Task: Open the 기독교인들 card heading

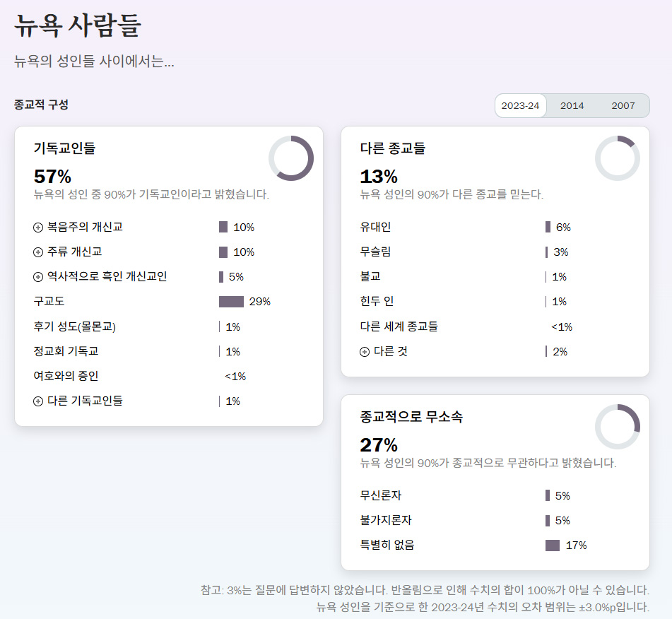Action: tap(64, 148)
